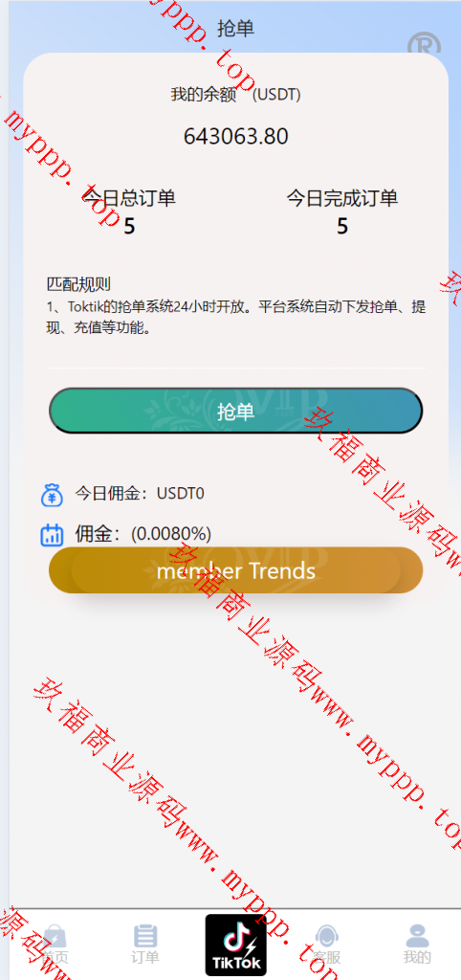Tap the customer service headset icon

[x=327, y=936]
